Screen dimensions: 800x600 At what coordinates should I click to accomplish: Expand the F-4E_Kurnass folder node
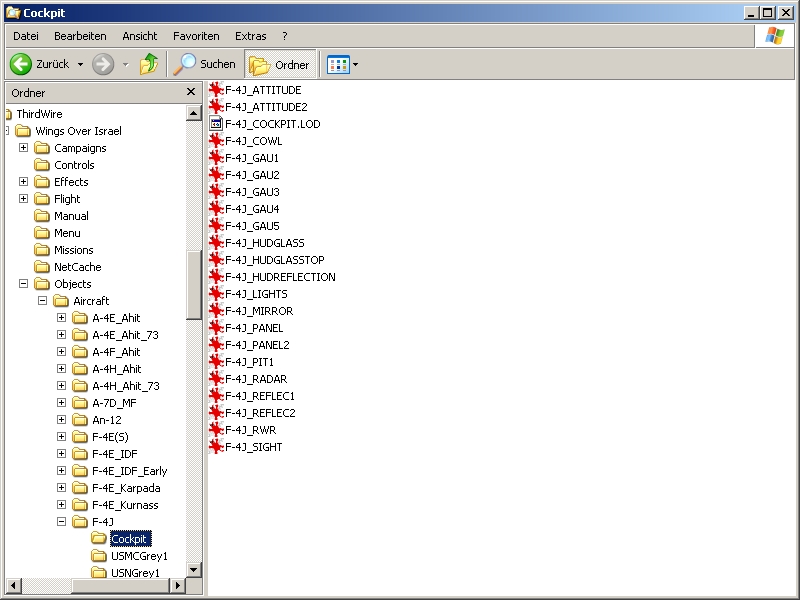pyautogui.click(x=61, y=505)
